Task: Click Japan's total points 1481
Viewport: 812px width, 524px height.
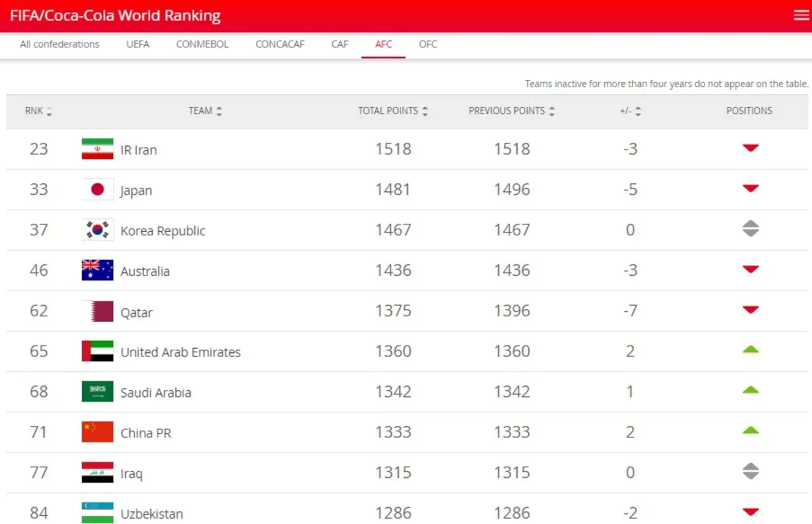Action: point(393,189)
